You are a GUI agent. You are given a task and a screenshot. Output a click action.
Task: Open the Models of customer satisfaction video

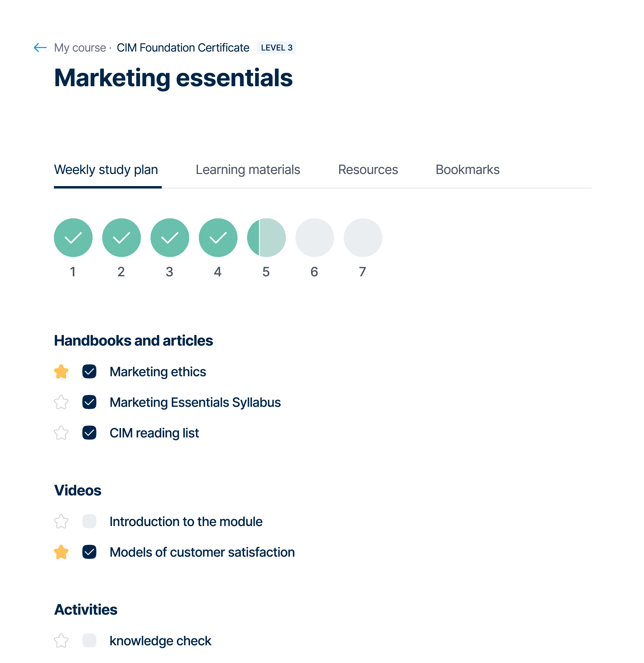[x=202, y=552]
